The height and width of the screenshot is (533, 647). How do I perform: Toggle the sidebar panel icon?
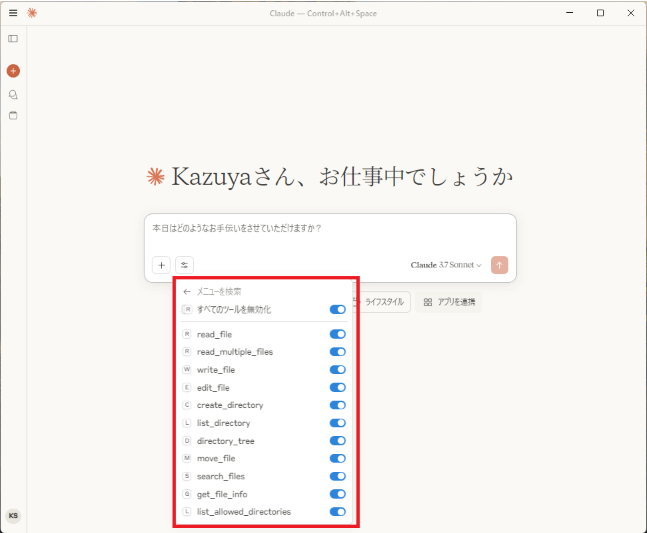coord(13,39)
